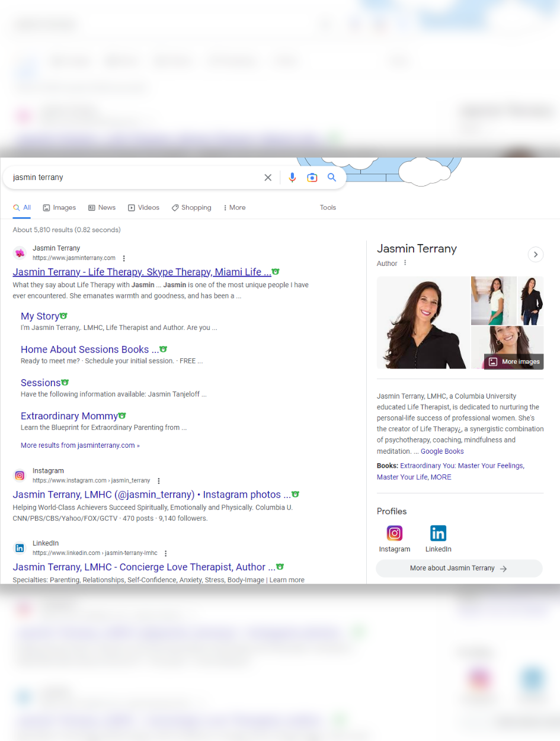Open options dots beside jasminterrany.com URL
The width and height of the screenshot is (560, 741).
pyautogui.click(x=124, y=258)
